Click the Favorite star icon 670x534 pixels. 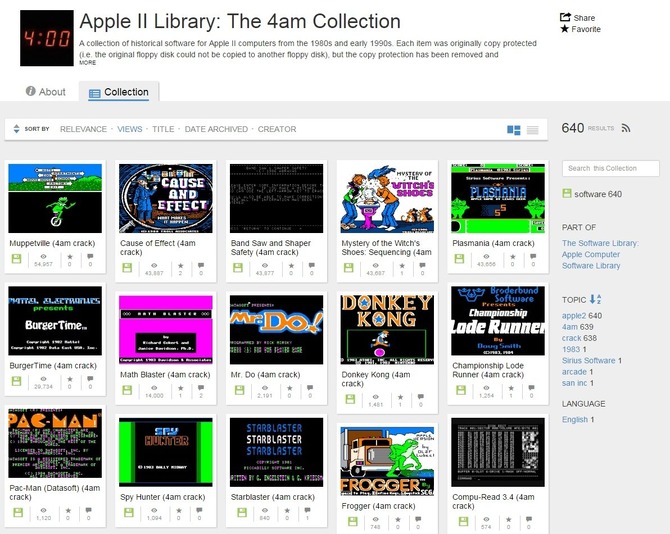click(x=564, y=29)
